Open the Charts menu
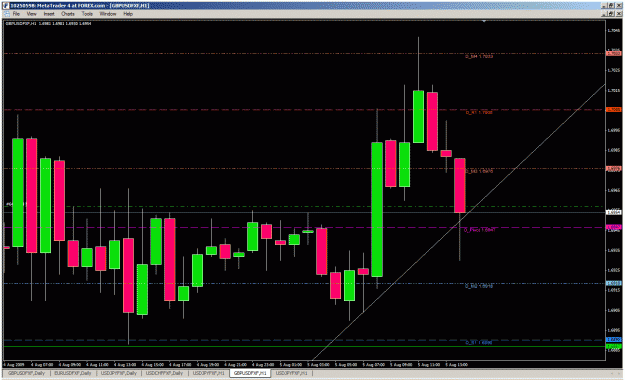625x380 pixels. point(68,14)
